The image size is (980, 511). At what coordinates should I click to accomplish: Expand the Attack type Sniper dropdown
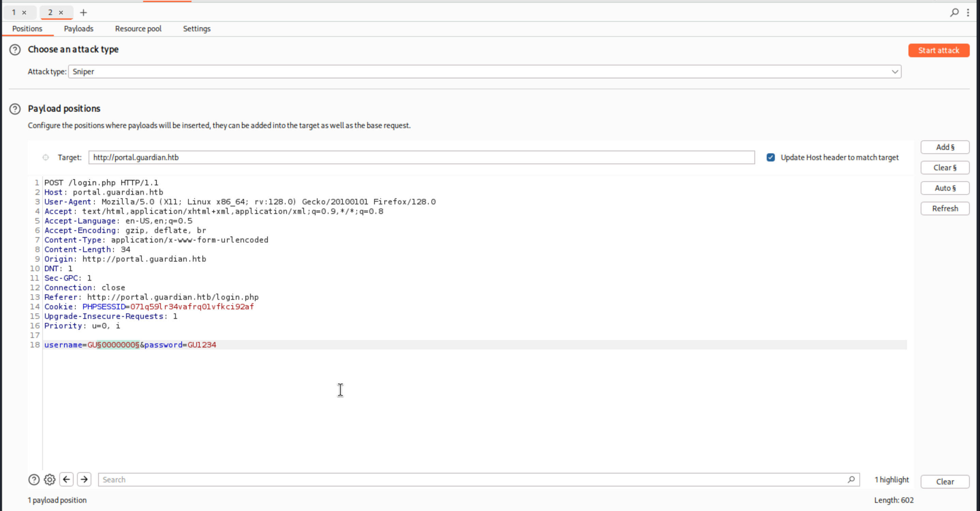(894, 72)
